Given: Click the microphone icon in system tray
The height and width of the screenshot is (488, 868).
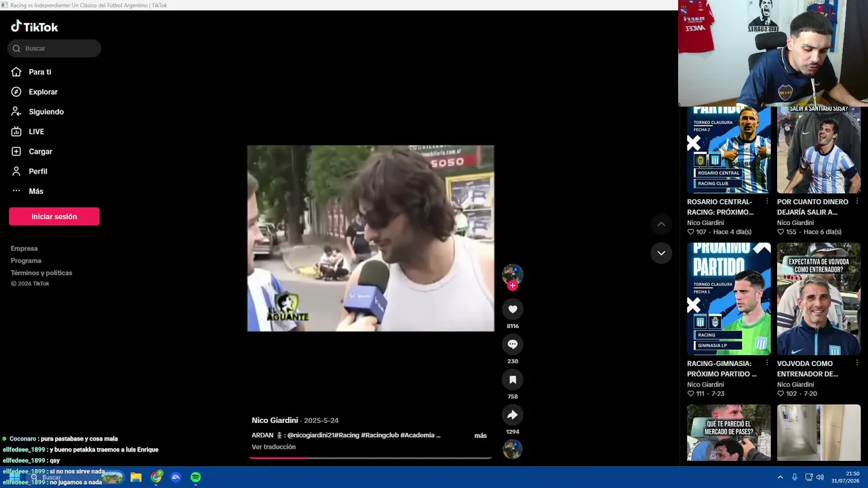Looking at the screenshot, I should 795,477.
